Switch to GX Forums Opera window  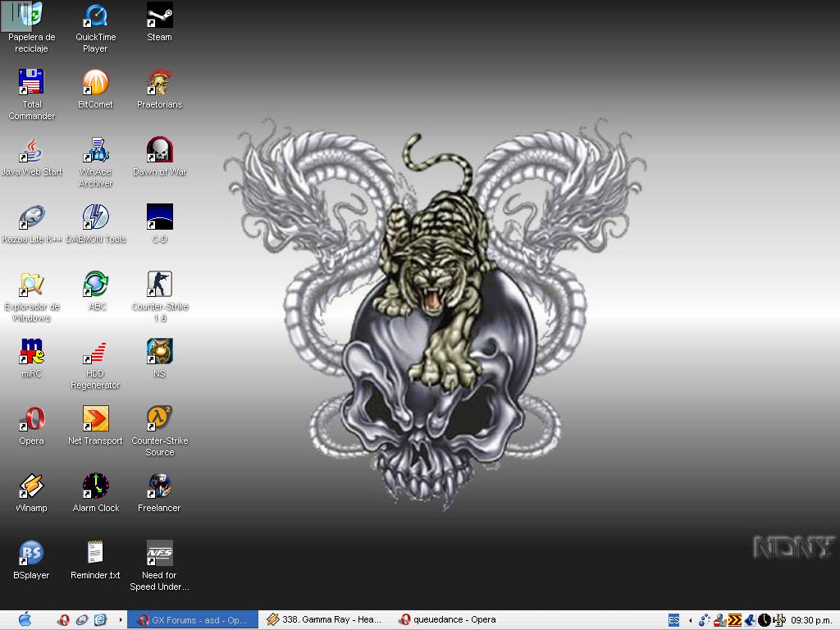click(193, 620)
